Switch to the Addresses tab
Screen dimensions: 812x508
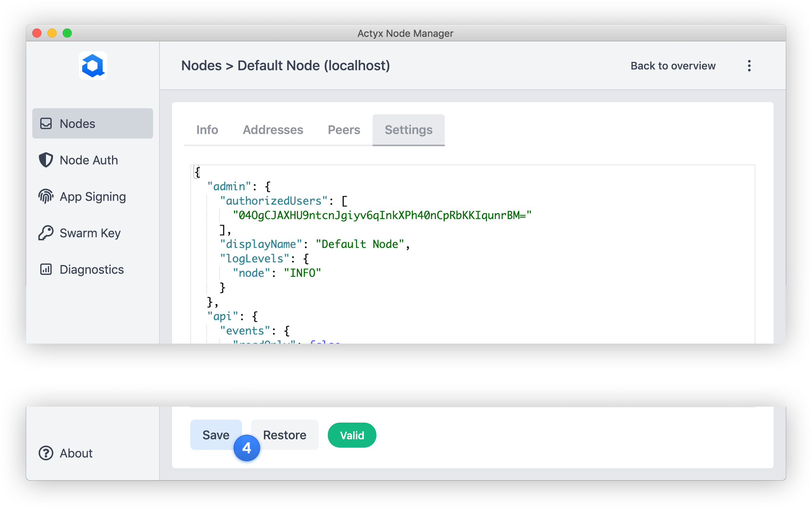pos(273,130)
